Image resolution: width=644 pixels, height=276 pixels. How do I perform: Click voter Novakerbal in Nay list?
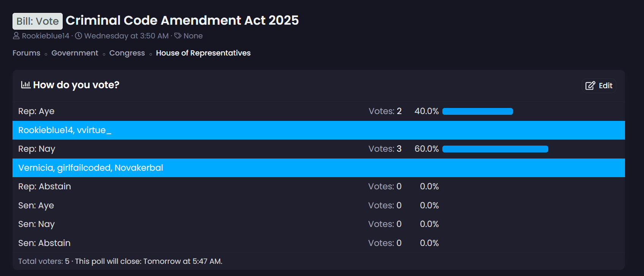pos(139,168)
